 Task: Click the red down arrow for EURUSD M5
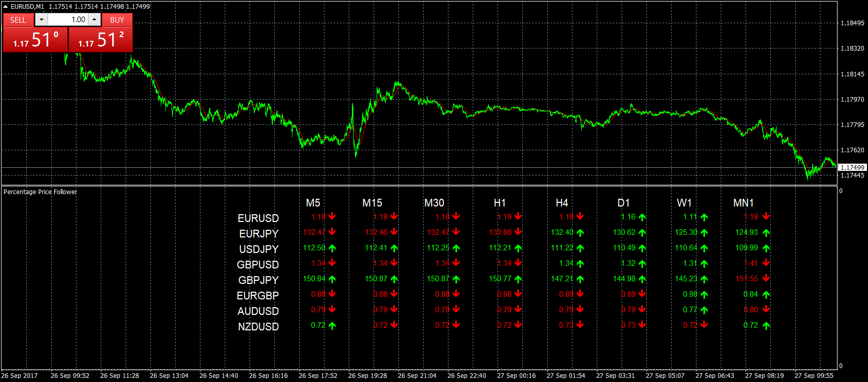pos(332,217)
